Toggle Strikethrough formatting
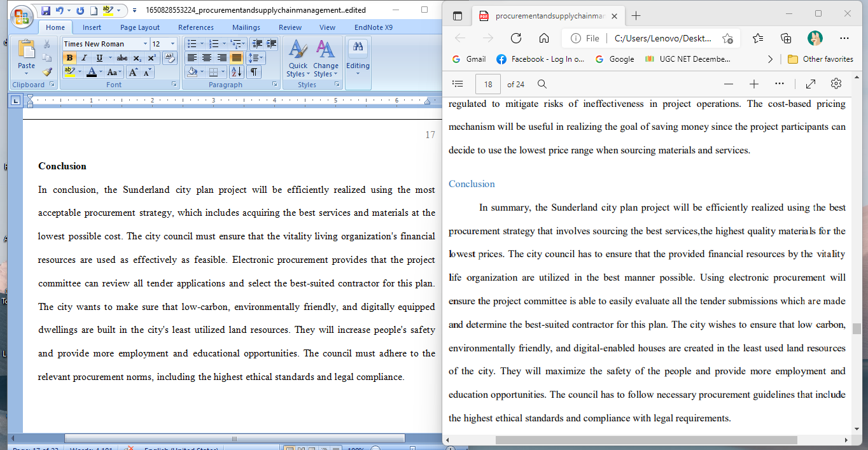The image size is (868, 450). [122, 58]
